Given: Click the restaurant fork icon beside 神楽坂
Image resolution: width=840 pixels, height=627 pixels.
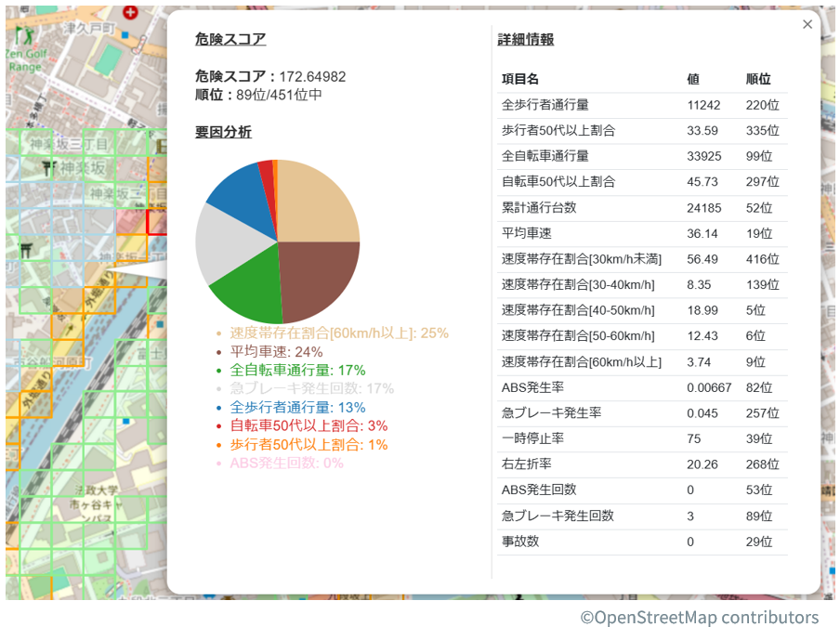Looking at the screenshot, I should point(47,167).
